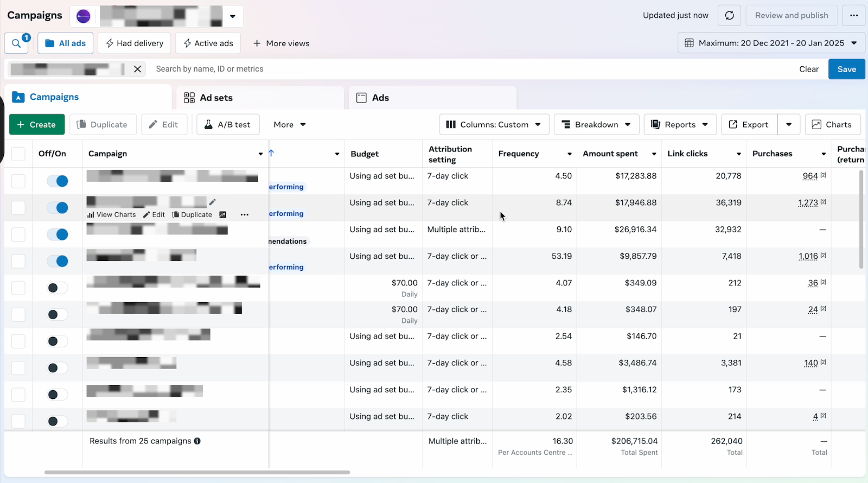Click the A/B test button
Viewport: 868px width, 483px height.
coord(228,124)
